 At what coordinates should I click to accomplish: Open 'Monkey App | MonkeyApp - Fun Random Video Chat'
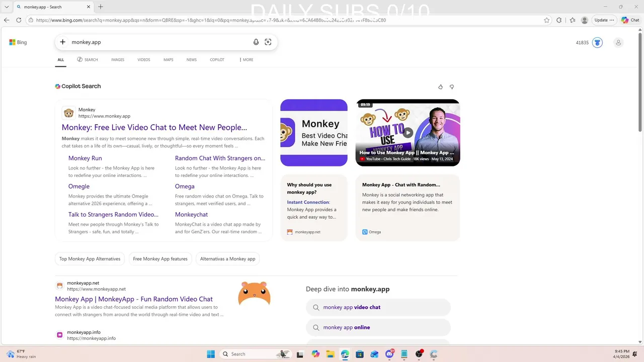[134, 299]
